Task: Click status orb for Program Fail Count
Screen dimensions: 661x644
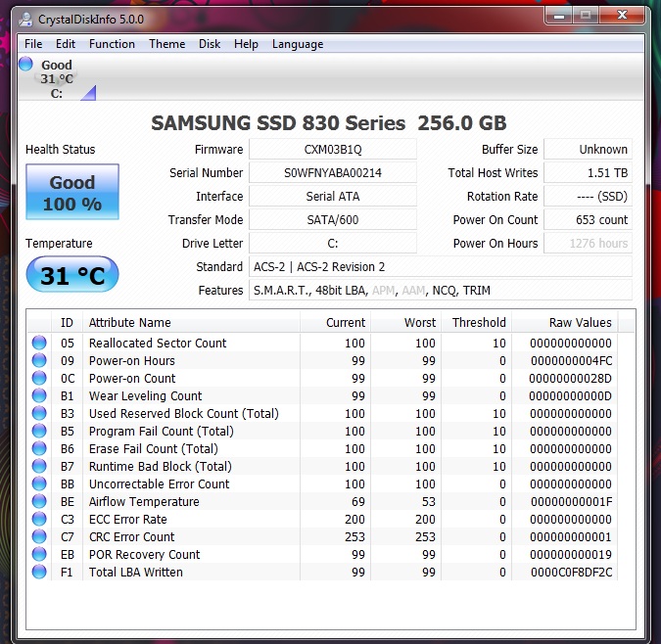Action: pyautogui.click(x=39, y=431)
